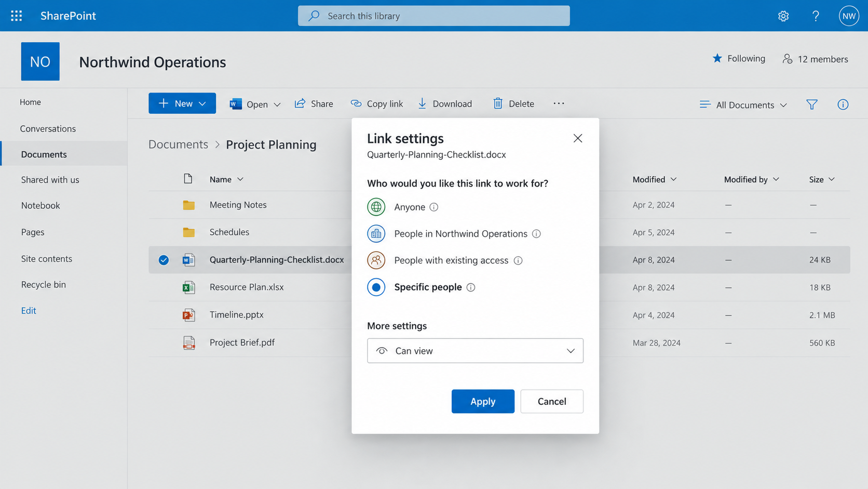Close the Link settings dialog
This screenshot has height=489, width=868.
point(578,138)
